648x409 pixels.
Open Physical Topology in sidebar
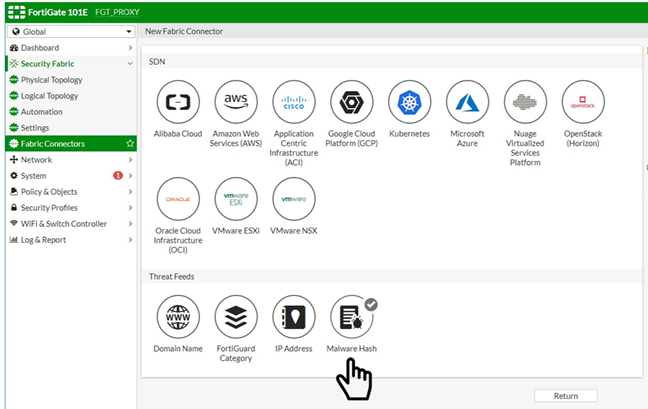click(51, 80)
